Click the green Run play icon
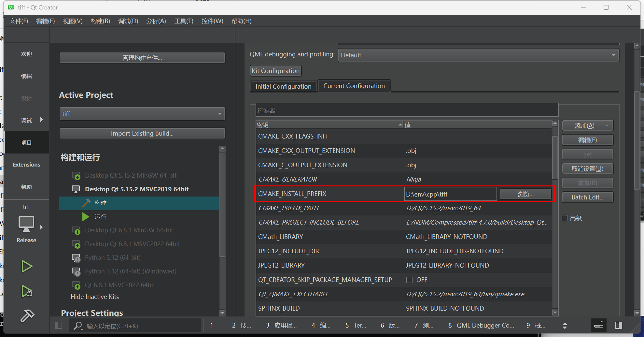The height and width of the screenshot is (337, 644). point(26,266)
